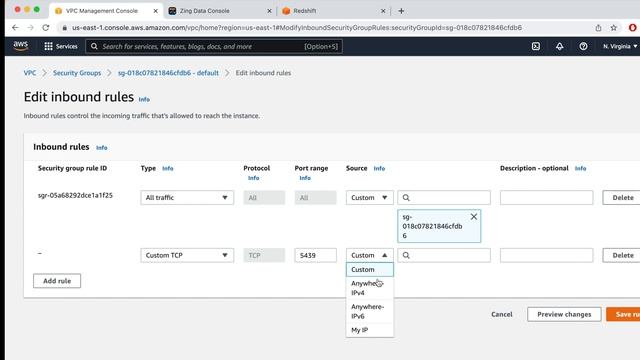Open Source dropdown for All traffic rule
Image resolution: width=640 pixels, height=360 pixels.
[369, 198]
